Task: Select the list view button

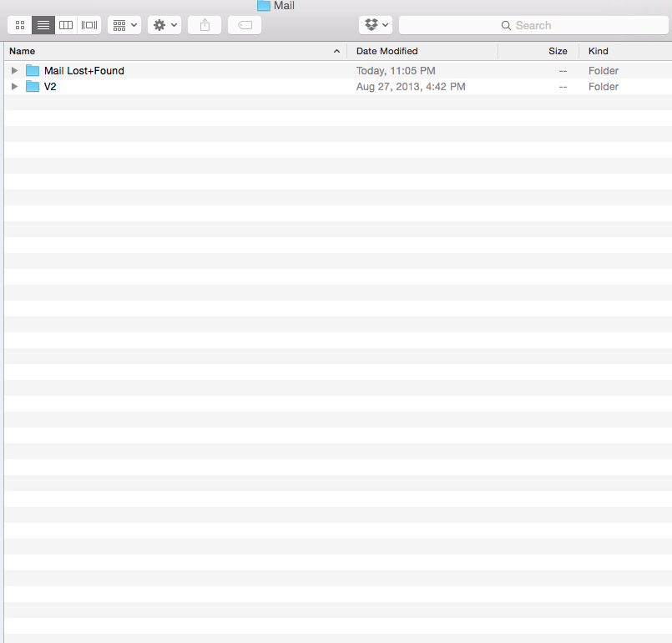Action: coord(43,25)
